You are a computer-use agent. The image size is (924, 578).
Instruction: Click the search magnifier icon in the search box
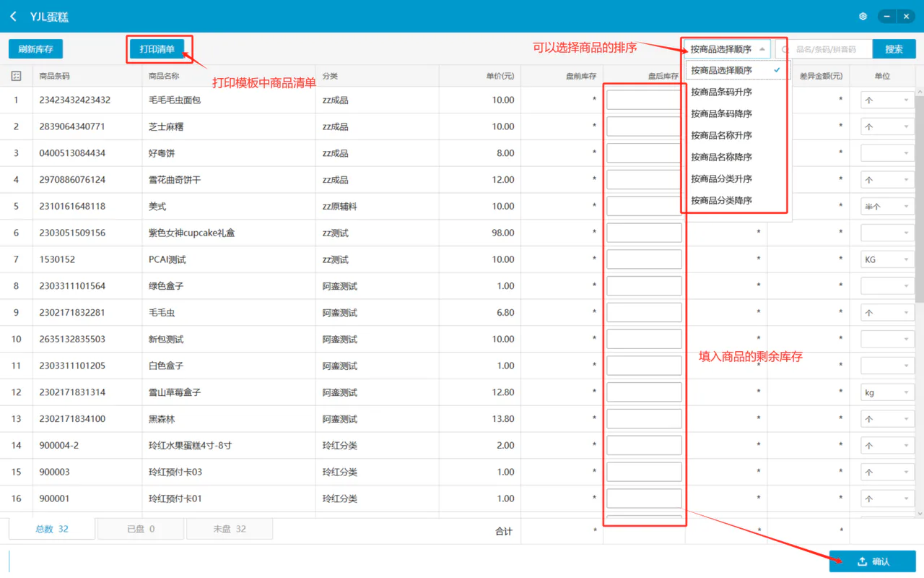785,49
